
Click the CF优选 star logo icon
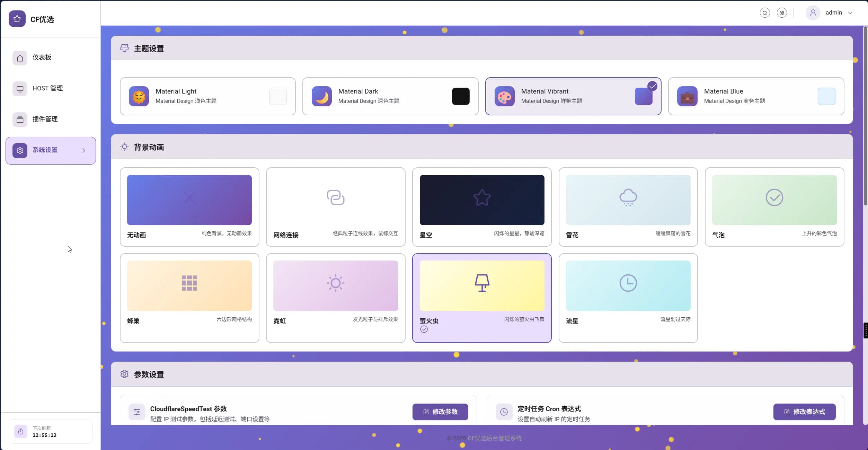point(17,19)
